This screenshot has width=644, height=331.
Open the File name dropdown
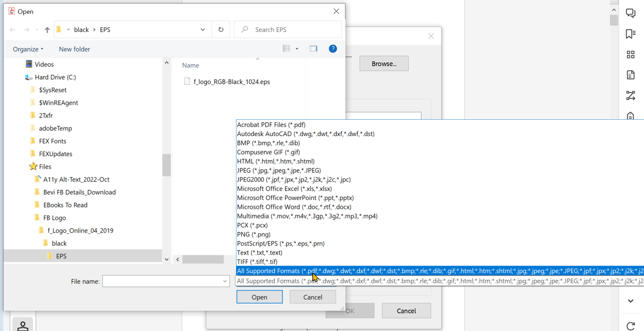coord(225,281)
